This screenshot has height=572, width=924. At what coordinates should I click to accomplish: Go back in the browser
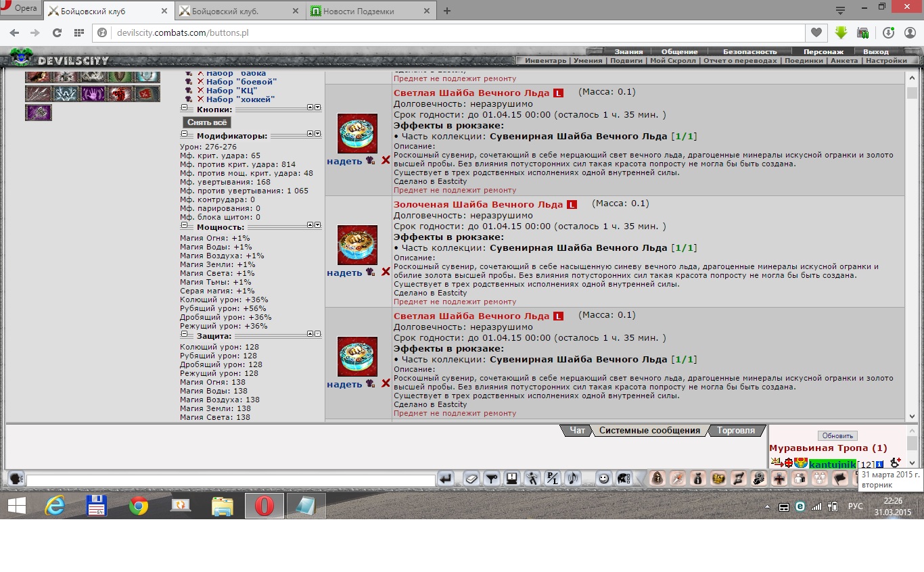[x=14, y=32]
